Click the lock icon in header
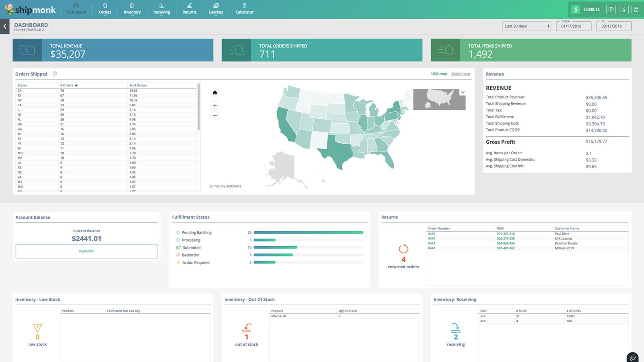The image size is (644, 362). point(636,9)
